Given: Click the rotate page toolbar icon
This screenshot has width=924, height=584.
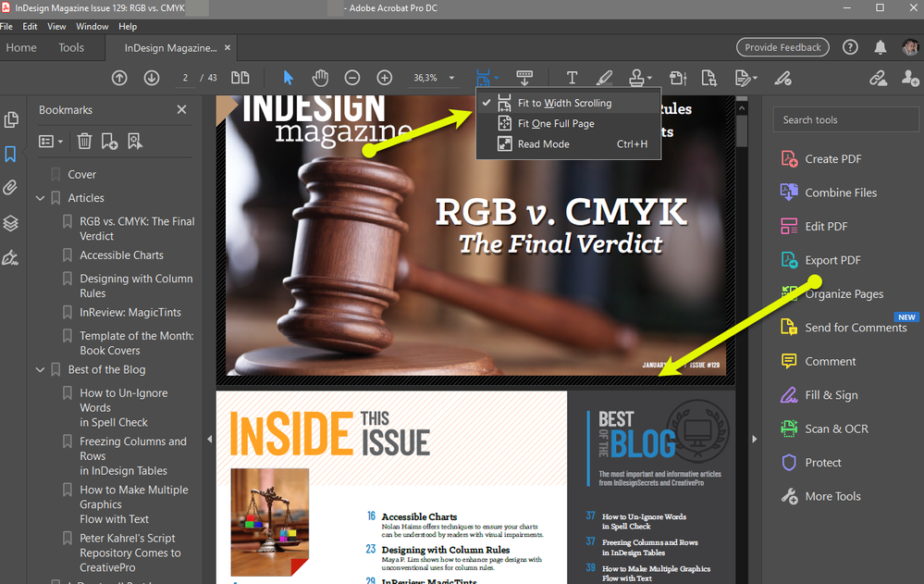Looking at the screenshot, I should 678,78.
